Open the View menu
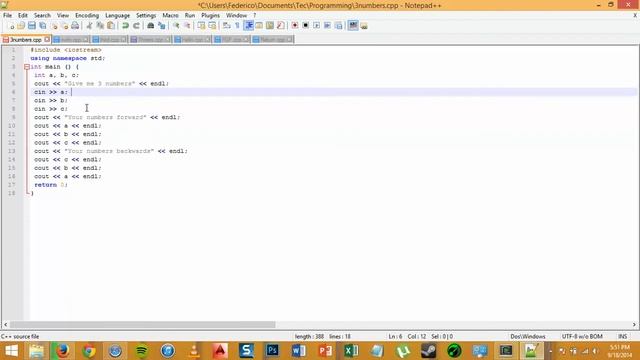The height and width of the screenshot is (360, 640). click(63, 16)
